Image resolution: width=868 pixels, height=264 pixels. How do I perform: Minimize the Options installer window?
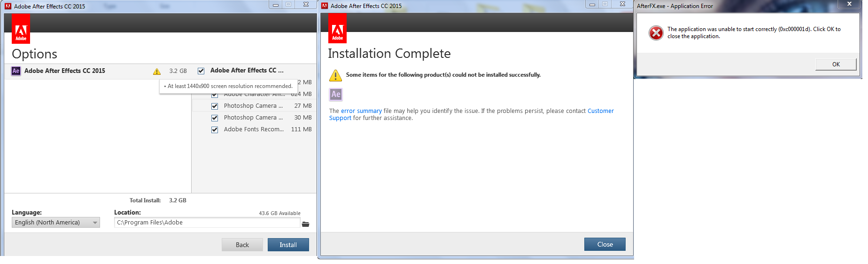click(276, 5)
